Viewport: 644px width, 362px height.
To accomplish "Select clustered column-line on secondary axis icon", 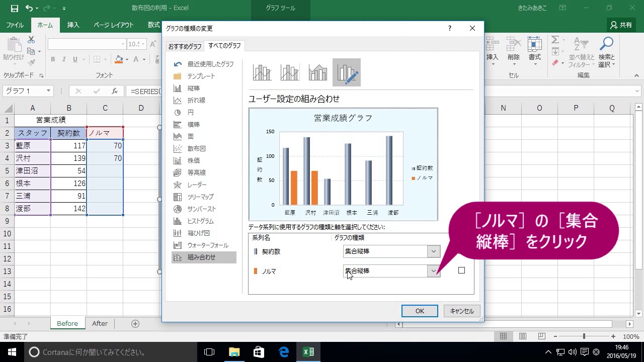I will 290,72.
